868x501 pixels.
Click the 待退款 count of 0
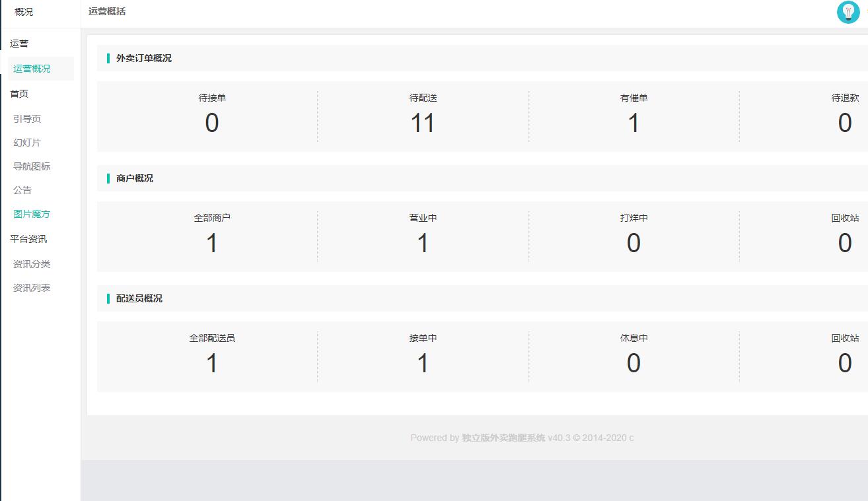pos(845,123)
